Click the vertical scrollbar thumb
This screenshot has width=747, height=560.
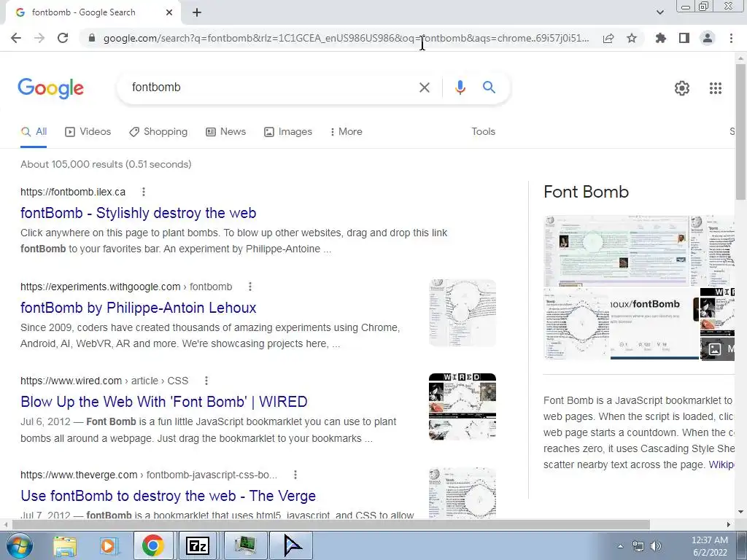tap(740, 131)
